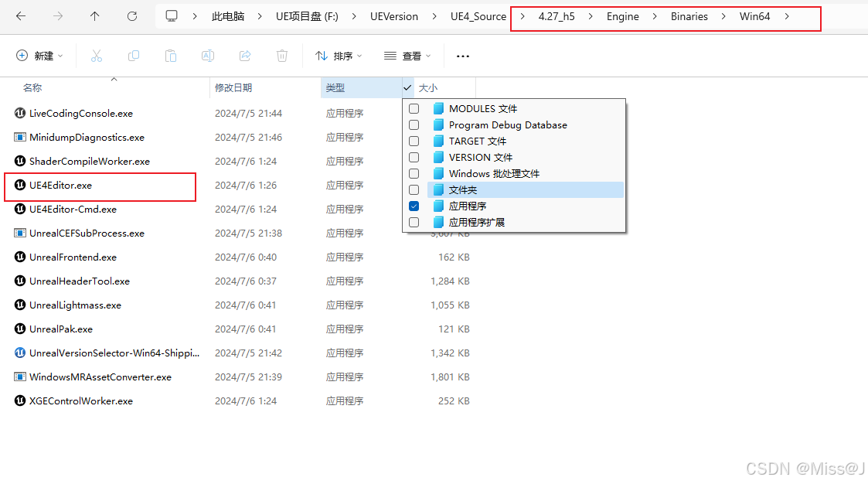Click the UE4Editor.exe Unreal icon

coord(20,185)
